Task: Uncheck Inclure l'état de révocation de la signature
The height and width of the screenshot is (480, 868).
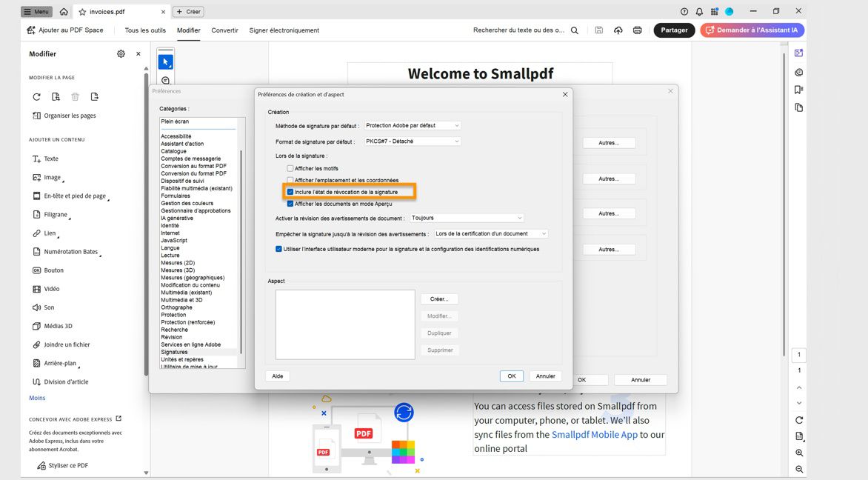Action: coord(290,192)
